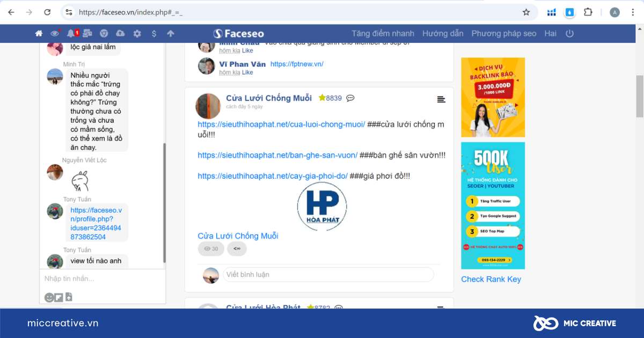Click the Faceseo logo
The height and width of the screenshot is (338, 644).
[238, 33]
